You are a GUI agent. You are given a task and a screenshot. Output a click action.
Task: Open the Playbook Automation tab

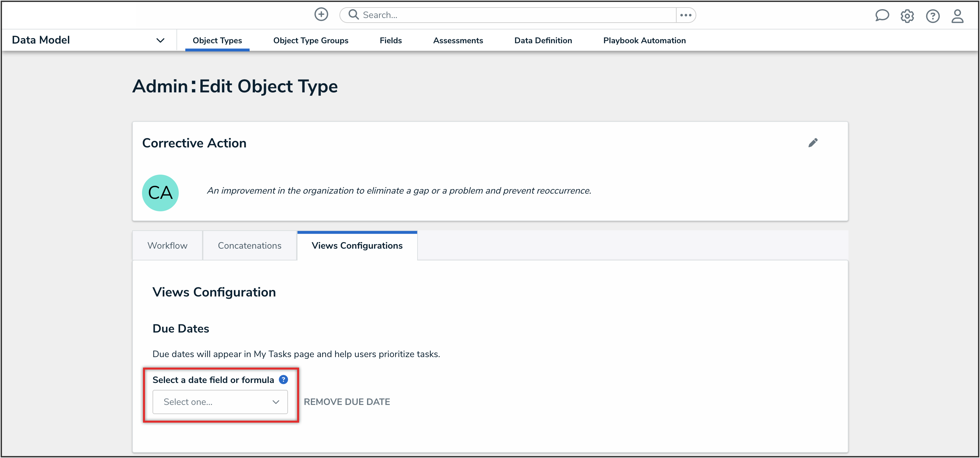[x=644, y=40]
